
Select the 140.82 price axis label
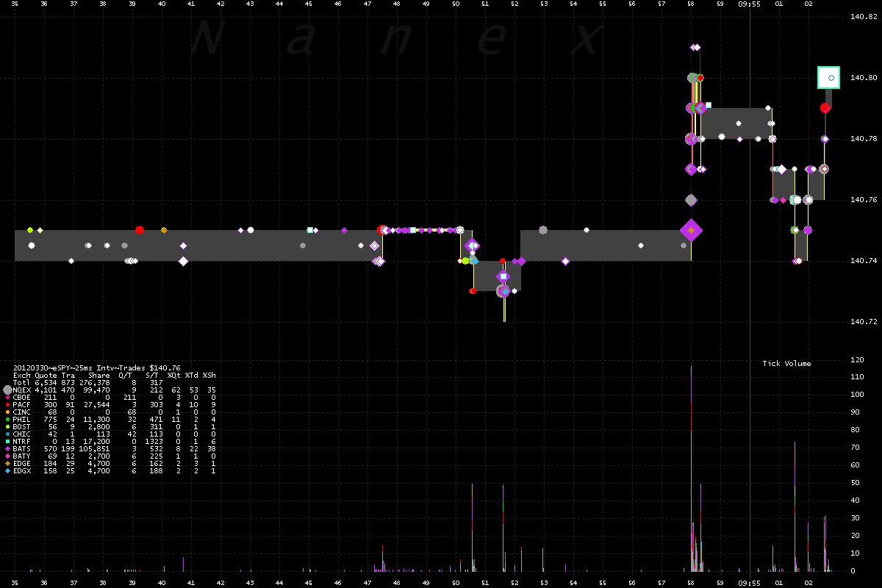click(862, 16)
